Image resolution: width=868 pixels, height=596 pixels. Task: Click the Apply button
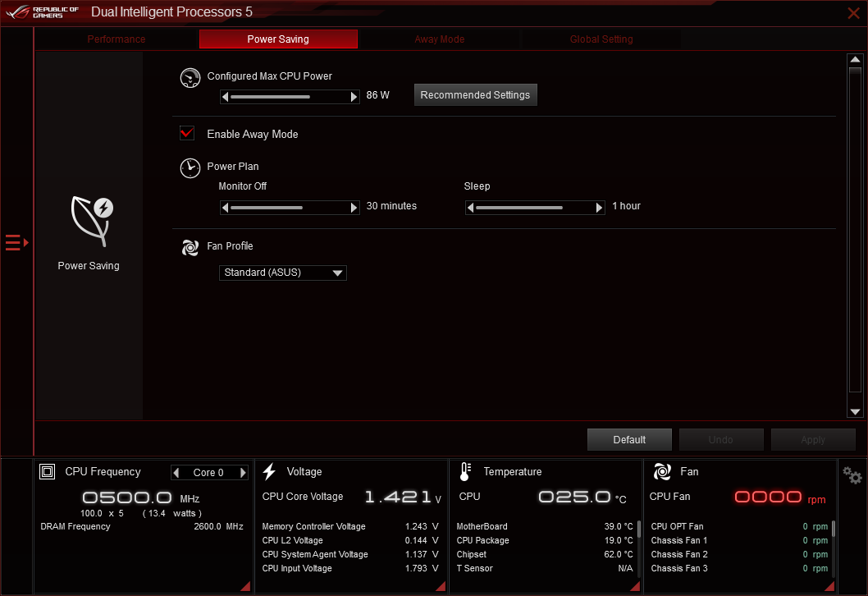813,439
